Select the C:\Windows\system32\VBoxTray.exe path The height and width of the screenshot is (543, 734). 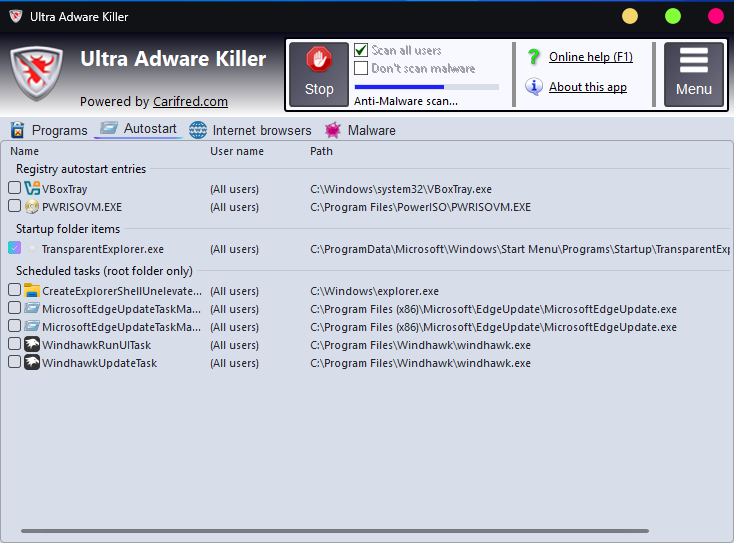coord(401,189)
